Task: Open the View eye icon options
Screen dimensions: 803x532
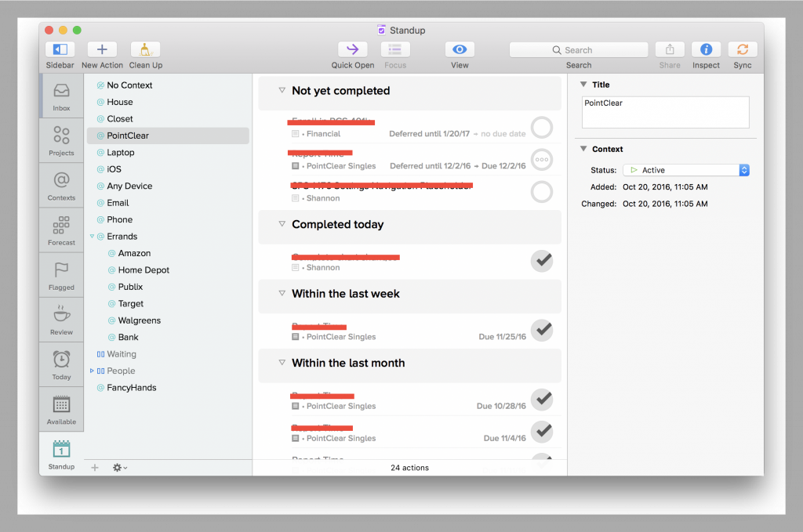Action: 460,50
